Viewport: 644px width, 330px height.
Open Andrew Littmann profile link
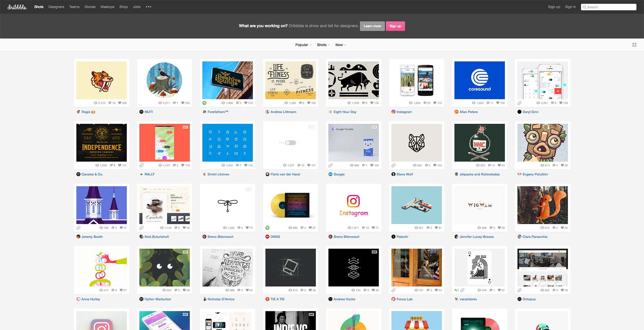[283, 112]
